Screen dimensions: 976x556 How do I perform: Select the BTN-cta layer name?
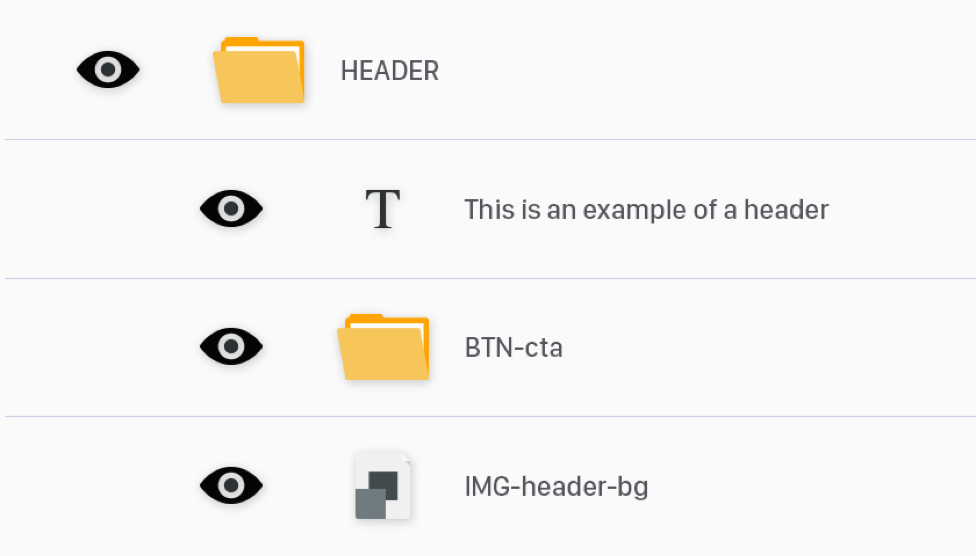pos(513,348)
